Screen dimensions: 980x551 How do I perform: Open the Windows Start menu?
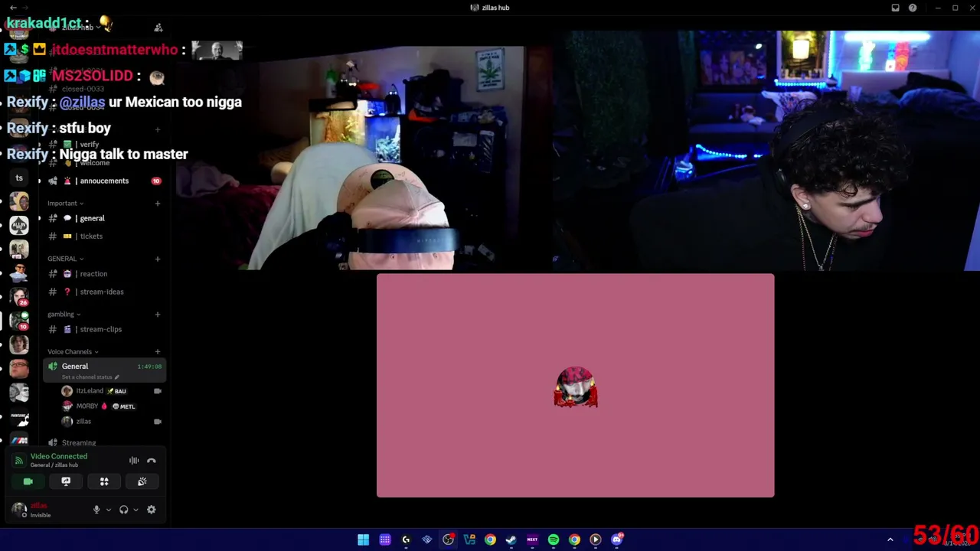(363, 540)
